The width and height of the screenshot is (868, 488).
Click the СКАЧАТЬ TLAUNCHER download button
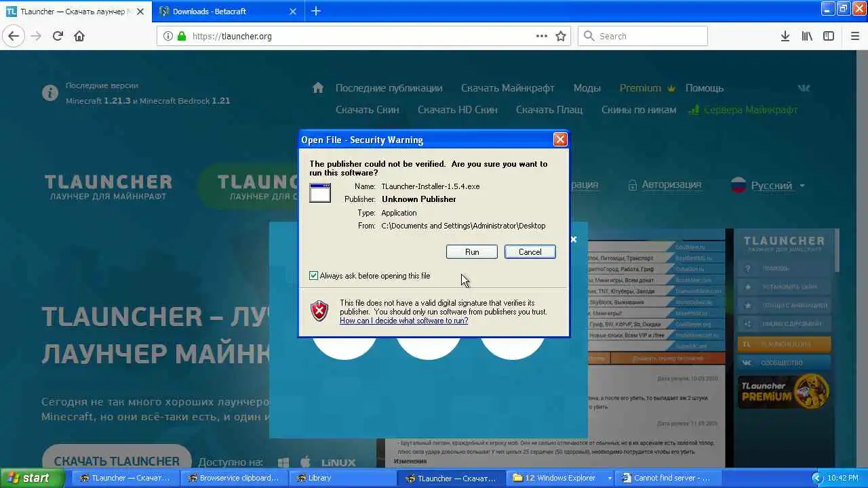point(117,461)
